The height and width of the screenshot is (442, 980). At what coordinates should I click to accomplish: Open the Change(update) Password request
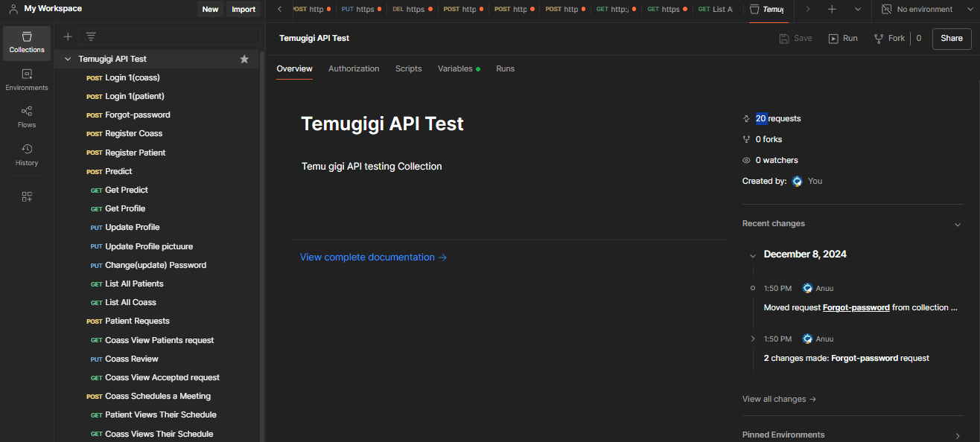pyautogui.click(x=157, y=265)
